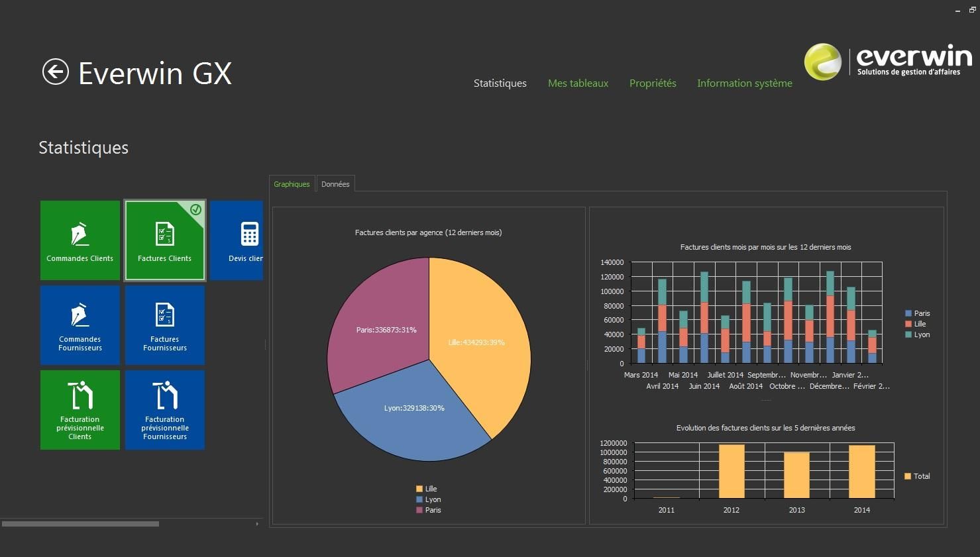The width and height of the screenshot is (980, 557).
Task: Click the horizontal scrollbar right arrow
Action: point(257,524)
